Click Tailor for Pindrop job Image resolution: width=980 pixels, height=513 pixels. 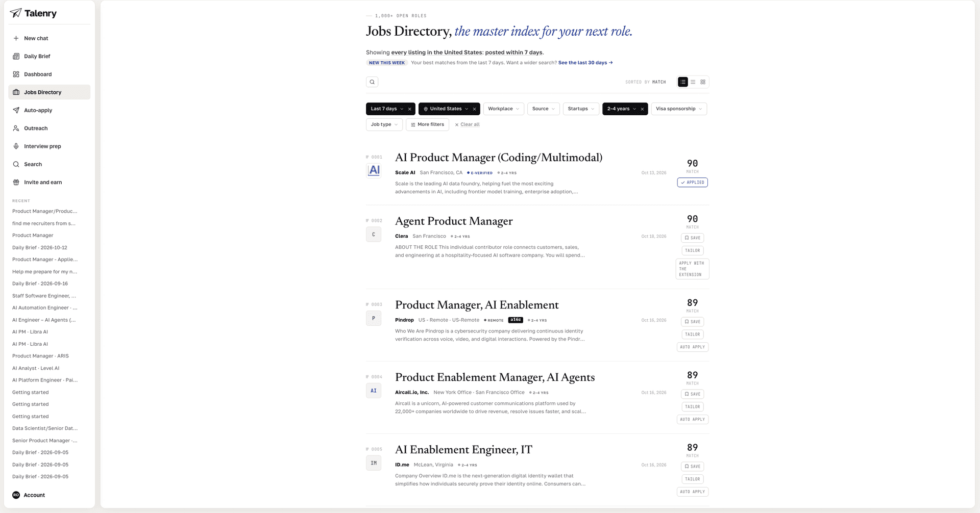click(693, 335)
